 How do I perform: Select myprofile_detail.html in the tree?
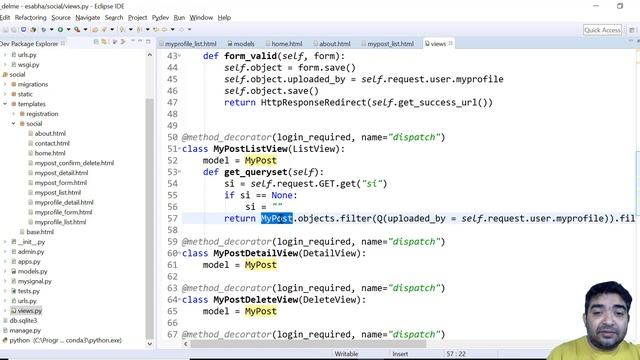click(64, 202)
